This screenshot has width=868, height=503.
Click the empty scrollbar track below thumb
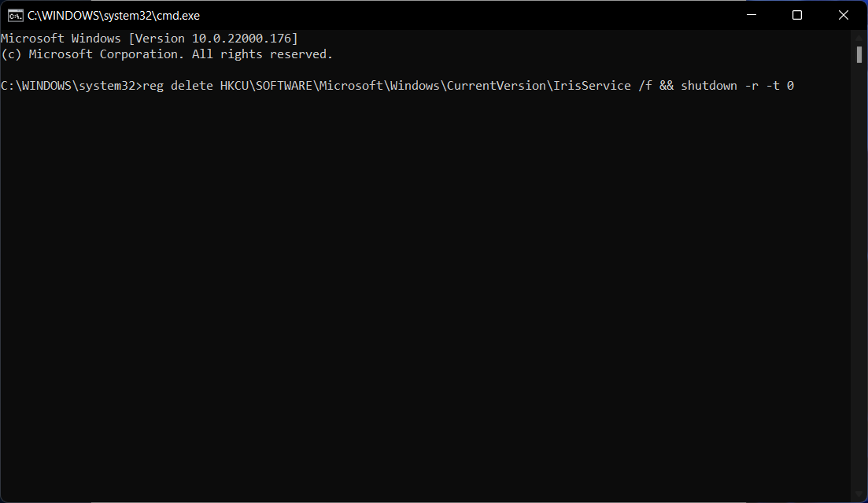[859, 277]
